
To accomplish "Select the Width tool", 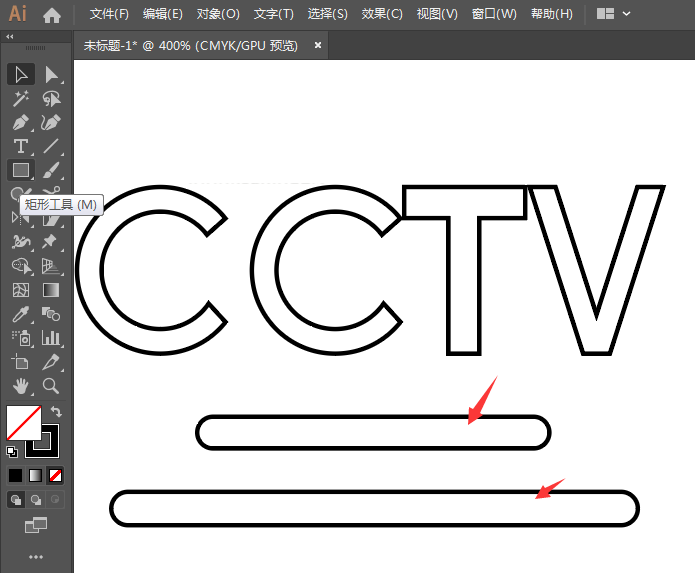I will coord(21,242).
